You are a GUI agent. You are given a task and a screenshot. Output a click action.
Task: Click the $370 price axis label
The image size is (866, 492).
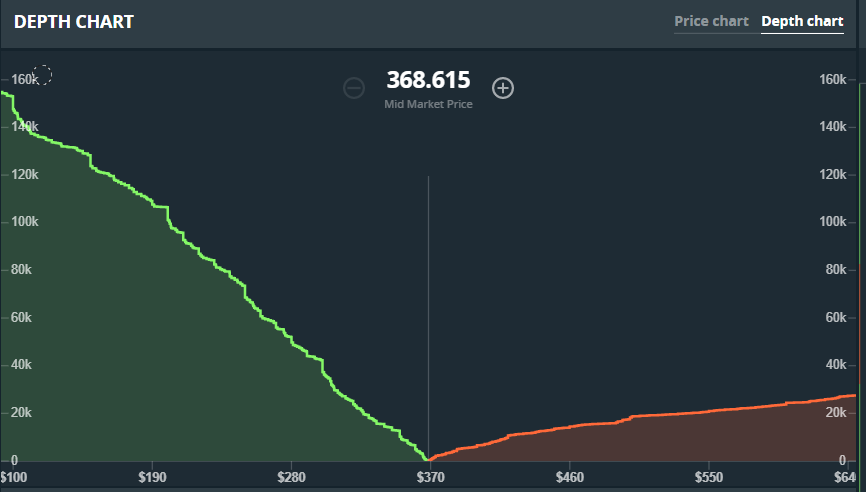click(430, 477)
